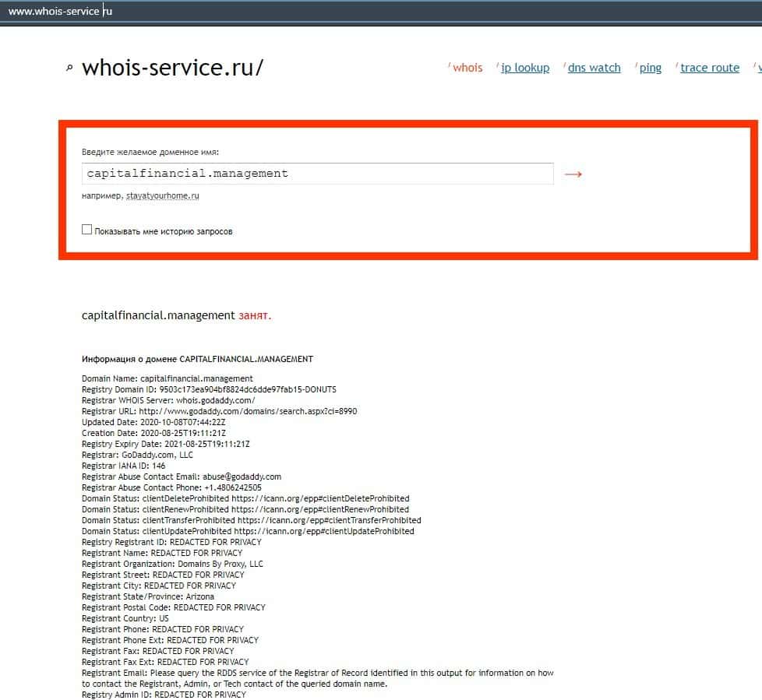Screen dimensions: 762x700
Task: Select the Creation Date 2020-08-25 line
Action: click(153, 433)
